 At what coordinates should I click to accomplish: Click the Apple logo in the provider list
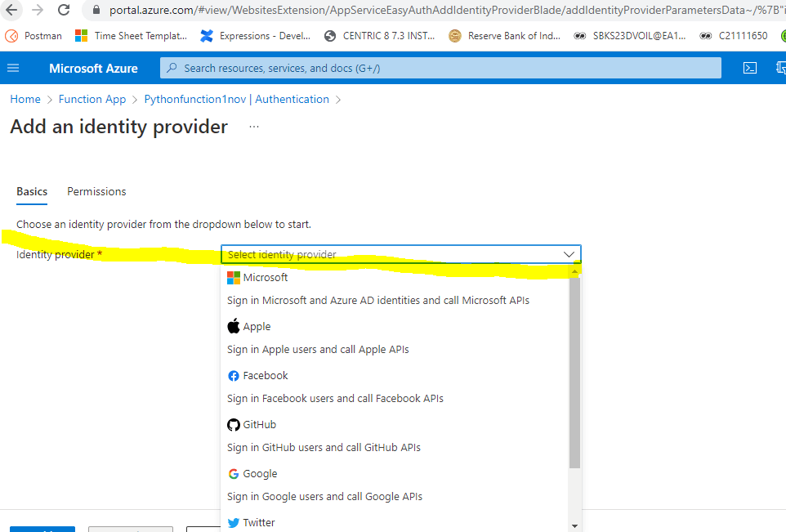[x=232, y=325]
